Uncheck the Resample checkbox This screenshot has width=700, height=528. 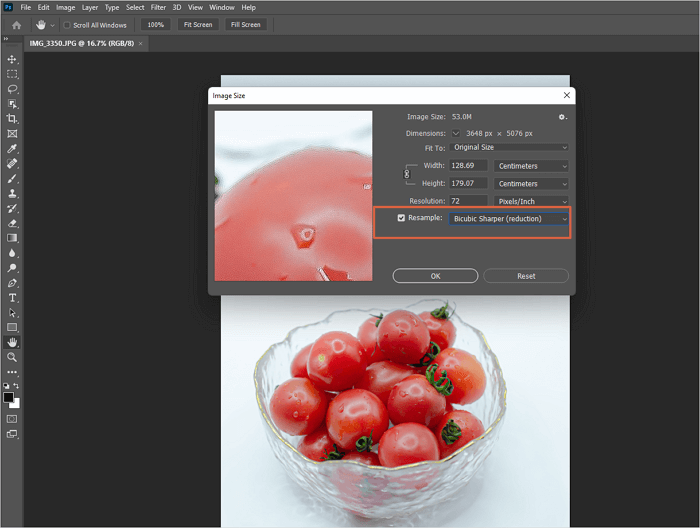coord(402,218)
